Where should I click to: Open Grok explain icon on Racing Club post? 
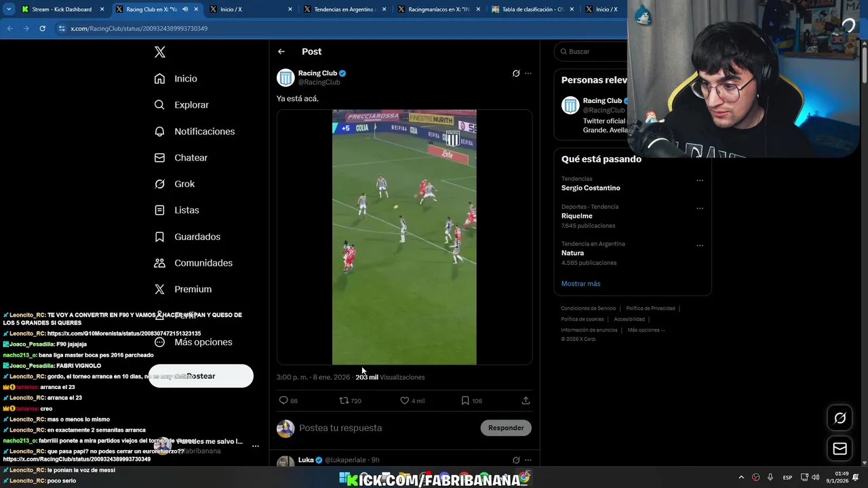pos(516,73)
